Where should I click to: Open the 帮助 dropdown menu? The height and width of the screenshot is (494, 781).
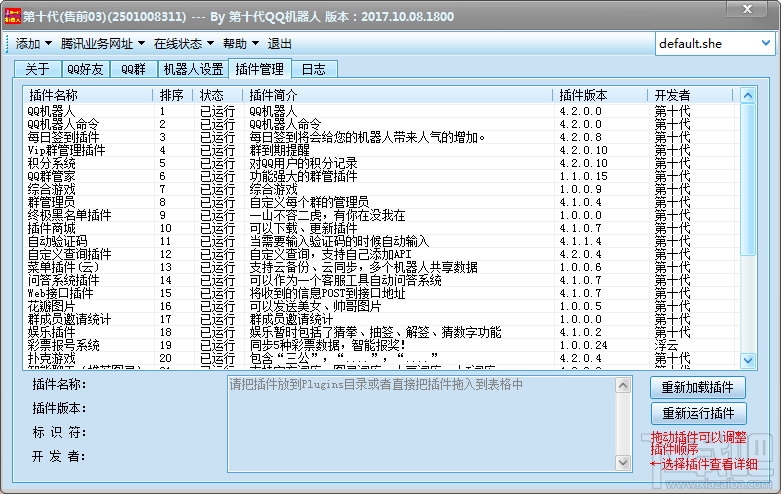click(241, 44)
